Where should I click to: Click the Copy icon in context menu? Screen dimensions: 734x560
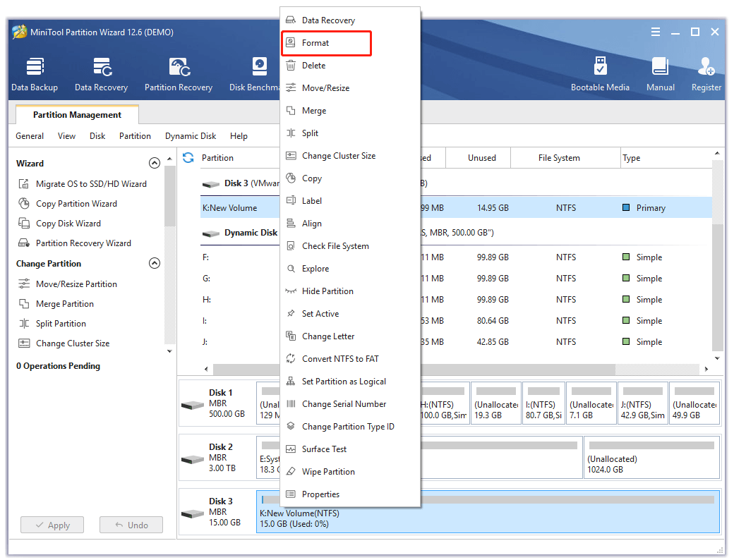click(x=291, y=178)
